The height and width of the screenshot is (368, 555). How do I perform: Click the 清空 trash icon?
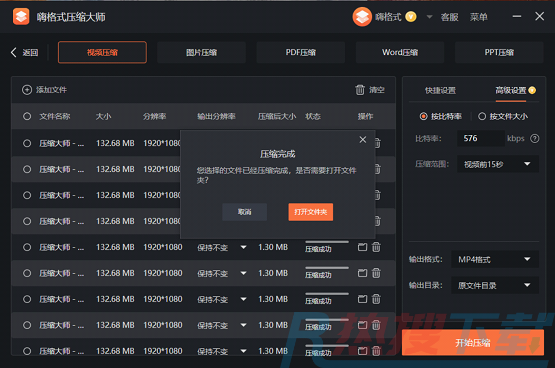pos(360,90)
